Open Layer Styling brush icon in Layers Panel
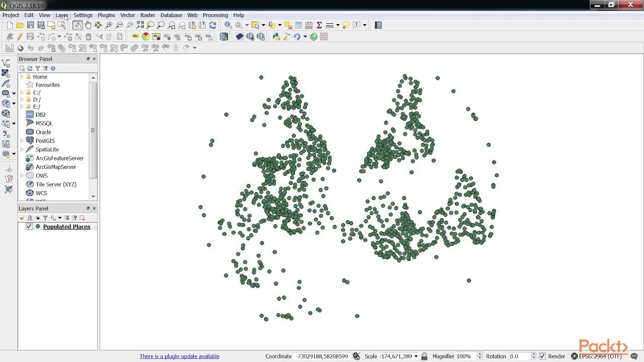 click(x=22, y=218)
